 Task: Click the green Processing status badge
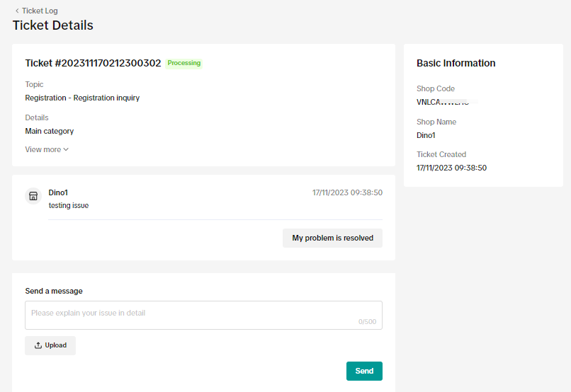click(184, 63)
